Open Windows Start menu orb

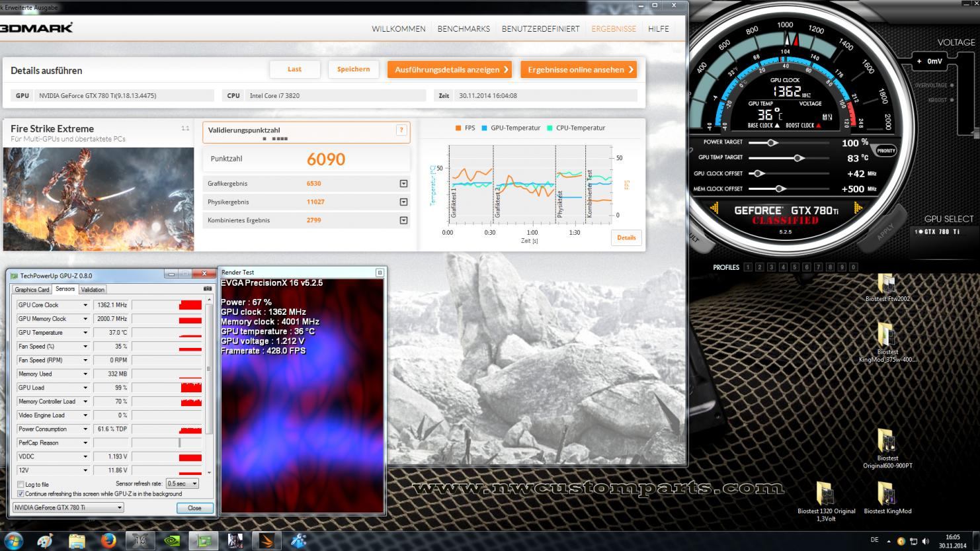[x=13, y=540]
